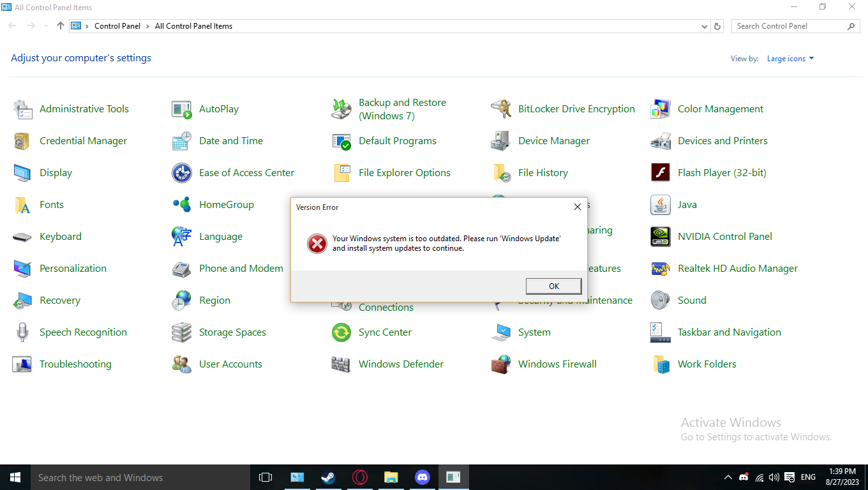This screenshot has width=868, height=490.
Task: Open Phone and Modem icon
Action: point(182,269)
